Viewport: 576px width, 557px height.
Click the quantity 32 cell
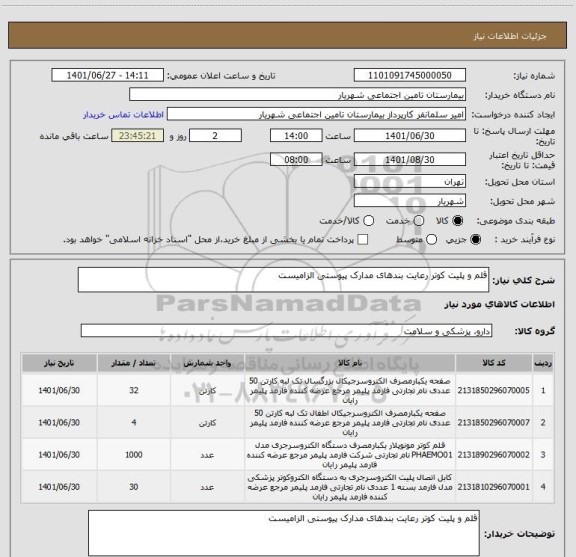tap(134, 390)
